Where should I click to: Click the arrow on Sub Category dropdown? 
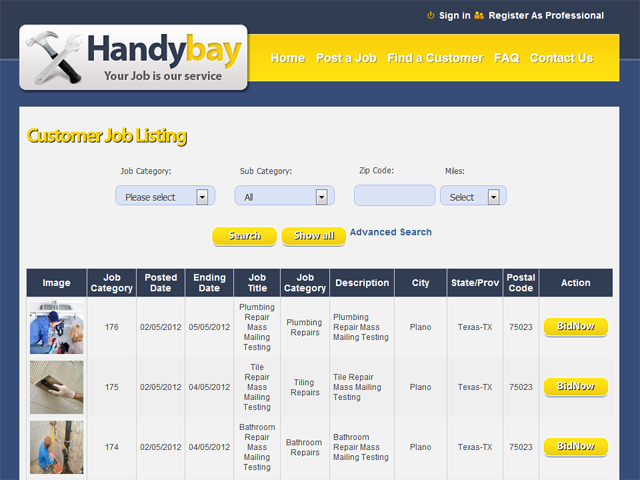click(322, 197)
